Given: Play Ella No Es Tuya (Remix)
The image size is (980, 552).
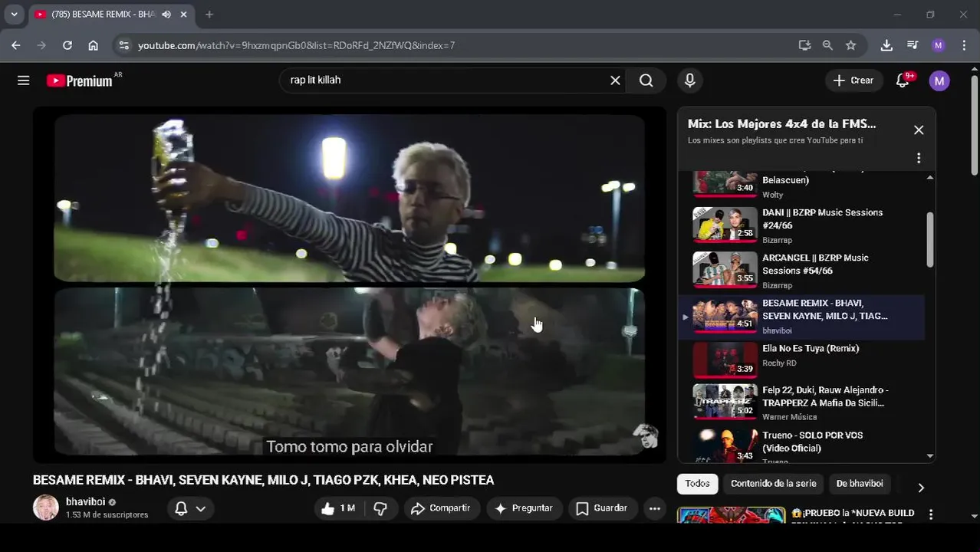Looking at the screenshot, I should tap(801, 362).
